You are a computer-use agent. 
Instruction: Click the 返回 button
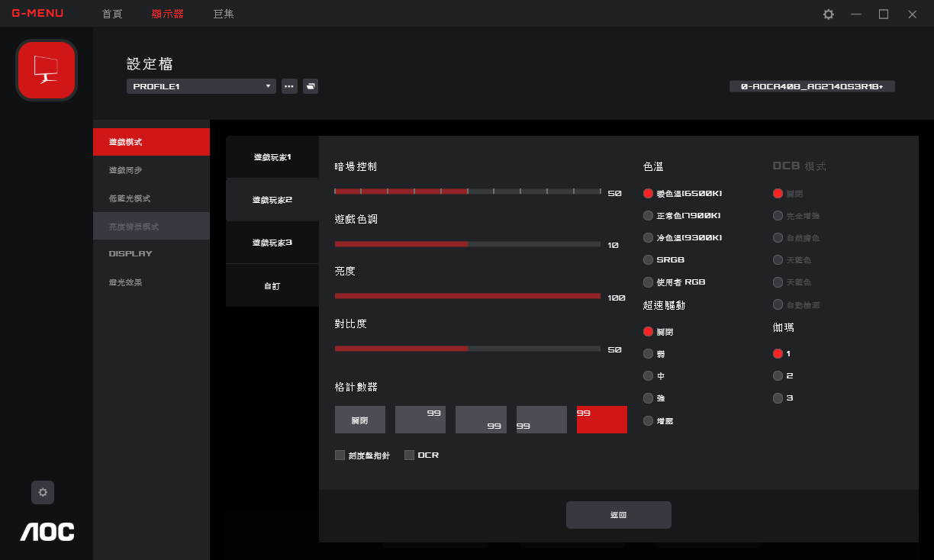click(619, 515)
